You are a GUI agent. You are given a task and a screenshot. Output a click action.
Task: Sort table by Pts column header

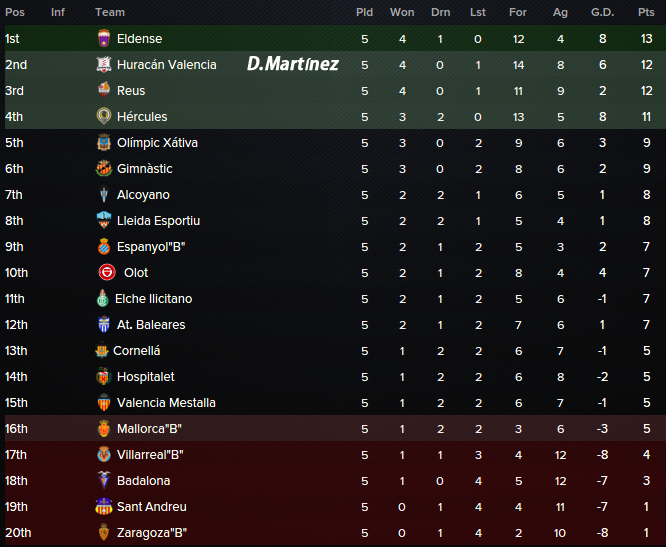click(646, 12)
